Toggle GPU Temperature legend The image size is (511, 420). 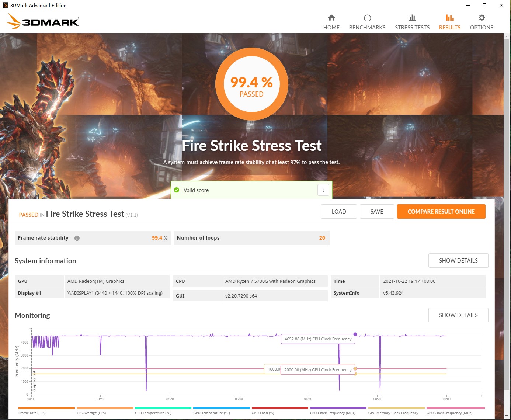pos(222,410)
